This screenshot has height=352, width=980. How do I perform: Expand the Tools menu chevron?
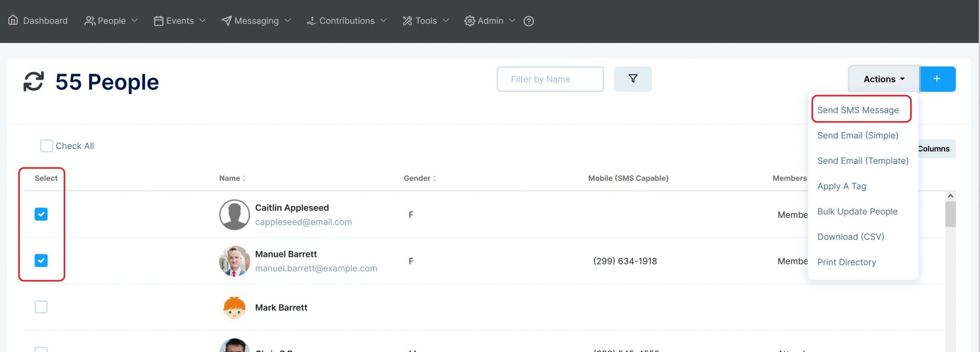point(445,21)
